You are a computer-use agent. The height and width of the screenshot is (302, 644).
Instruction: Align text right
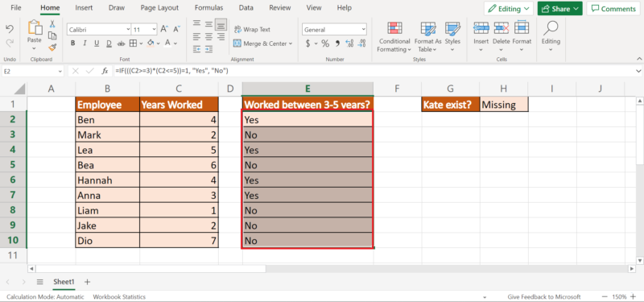pos(221,36)
